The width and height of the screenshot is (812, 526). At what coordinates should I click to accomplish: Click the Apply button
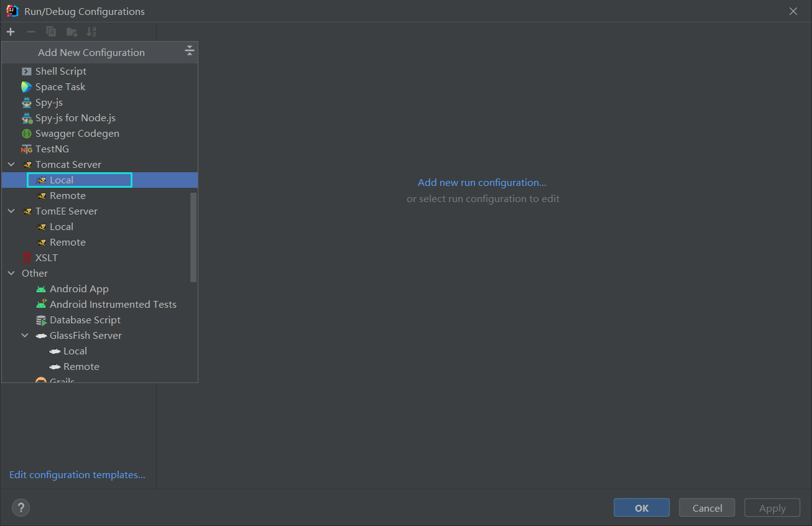tap(772, 508)
